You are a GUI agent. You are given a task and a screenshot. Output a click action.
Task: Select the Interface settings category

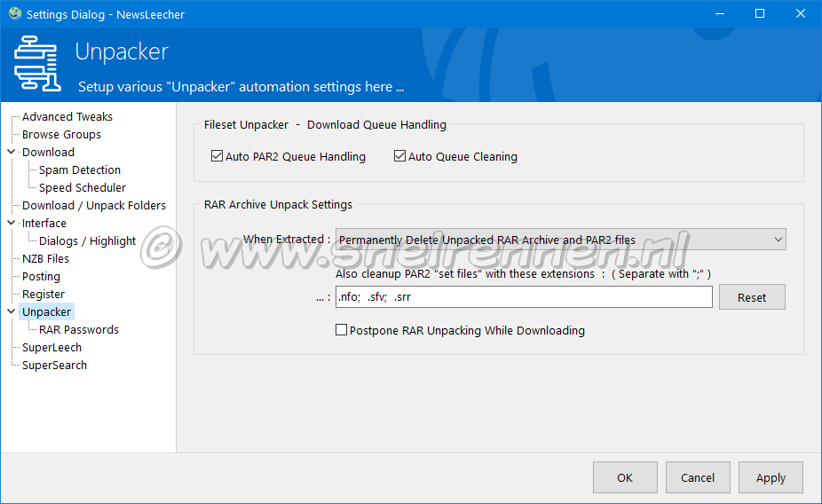pos(44,224)
